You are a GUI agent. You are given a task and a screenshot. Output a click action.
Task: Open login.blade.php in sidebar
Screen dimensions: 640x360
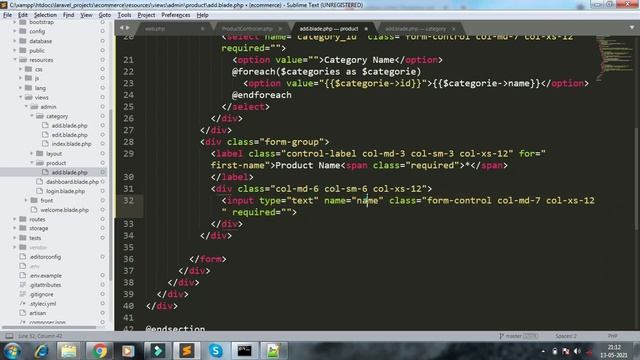65,191
